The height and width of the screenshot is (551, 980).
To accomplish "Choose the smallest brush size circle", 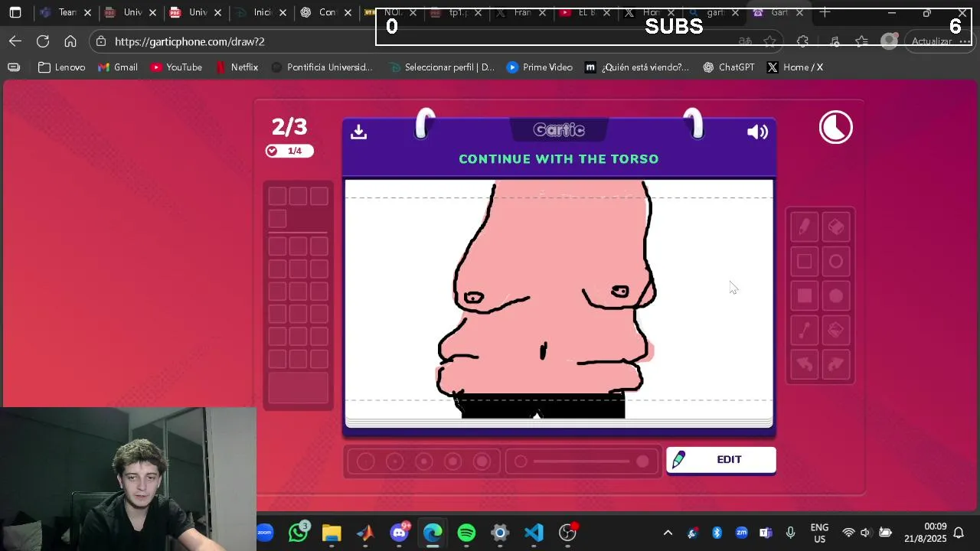I will (366, 461).
